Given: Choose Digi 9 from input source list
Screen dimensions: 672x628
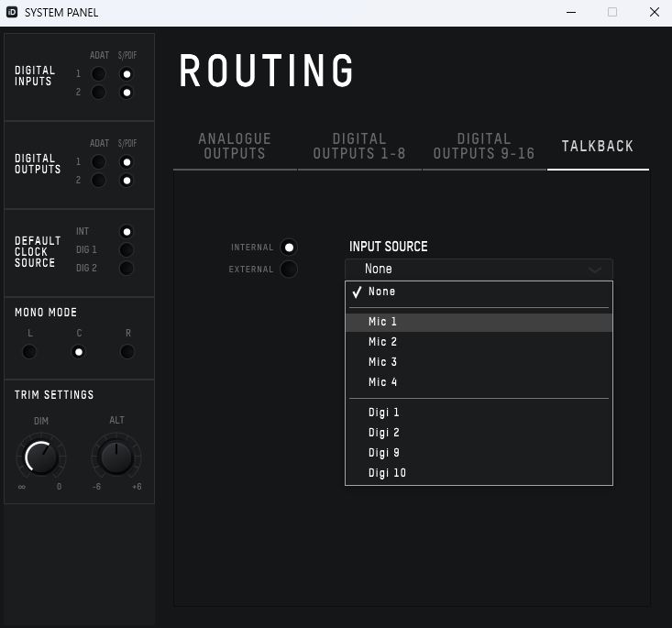Looking at the screenshot, I should click(383, 453).
